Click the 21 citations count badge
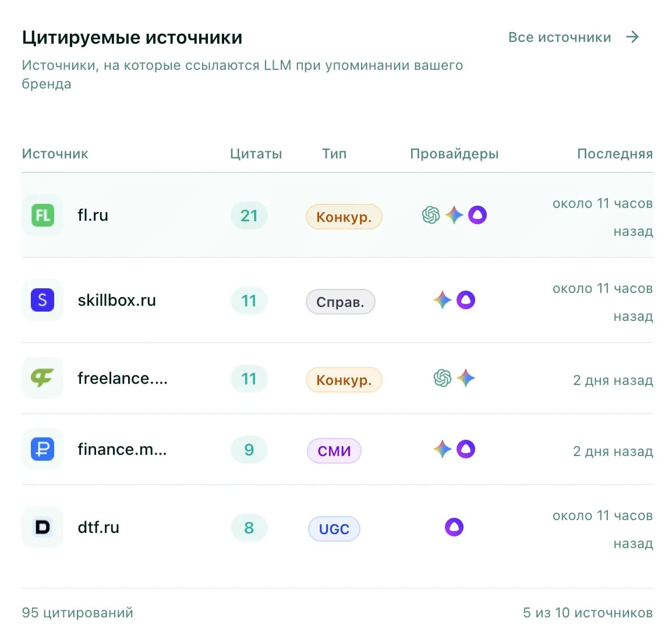 tap(249, 215)
